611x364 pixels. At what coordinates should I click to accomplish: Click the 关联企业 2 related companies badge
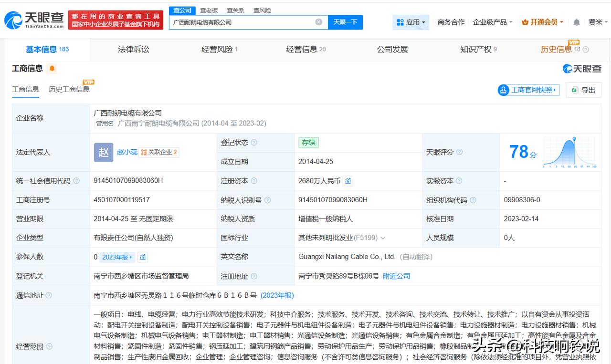coord(159,152)
